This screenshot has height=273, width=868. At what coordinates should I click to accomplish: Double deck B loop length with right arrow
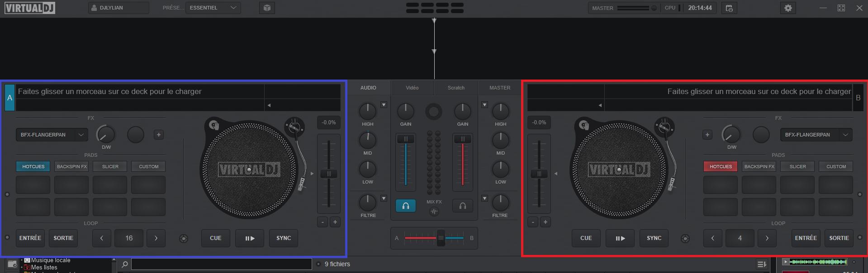(767, 238)
